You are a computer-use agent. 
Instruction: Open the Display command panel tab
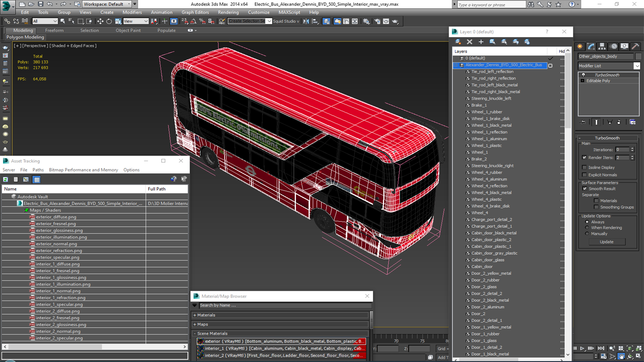click(624, 46)
